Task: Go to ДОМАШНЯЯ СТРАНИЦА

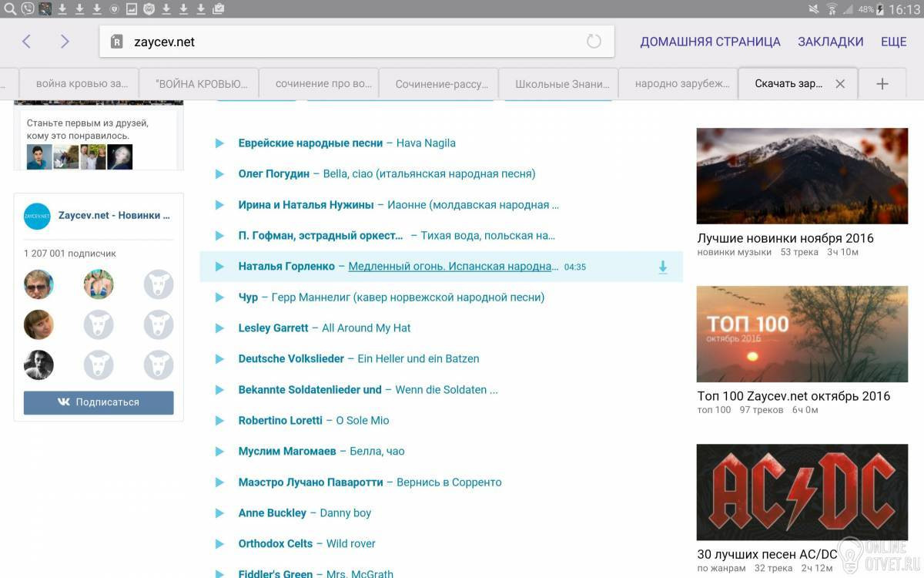Action: point(710,42)
